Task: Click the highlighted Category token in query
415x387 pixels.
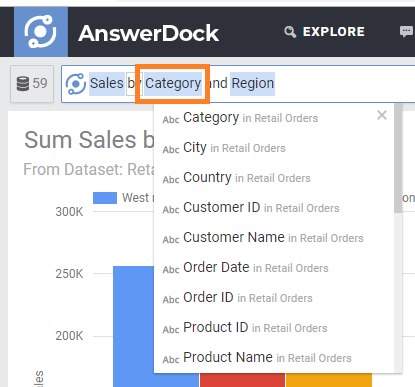Action: click(x=173, y=84)
